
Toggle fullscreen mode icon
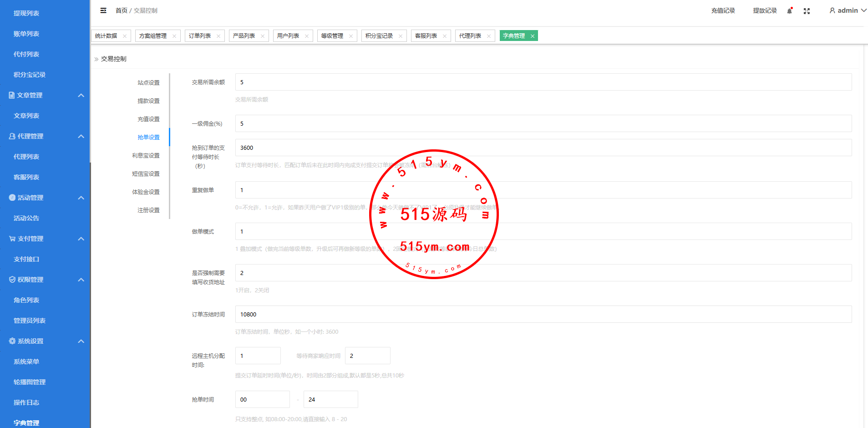pos(807,11)
